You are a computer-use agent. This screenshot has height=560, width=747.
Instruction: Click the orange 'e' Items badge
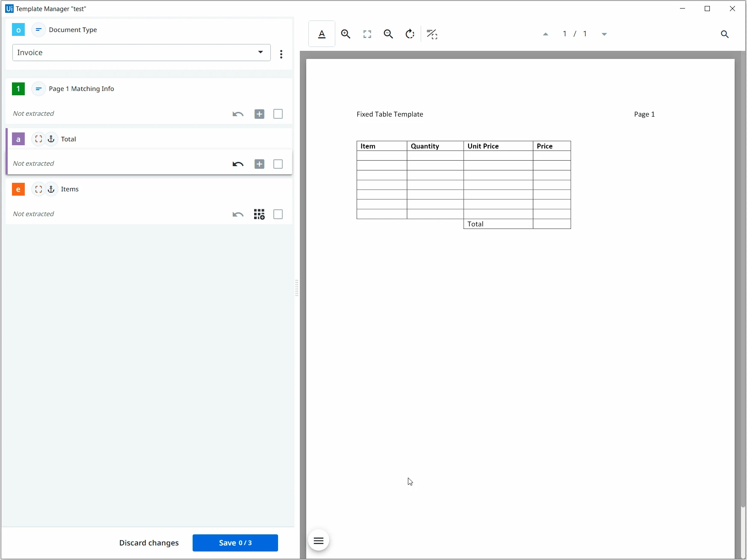click(x=18, y=189)
